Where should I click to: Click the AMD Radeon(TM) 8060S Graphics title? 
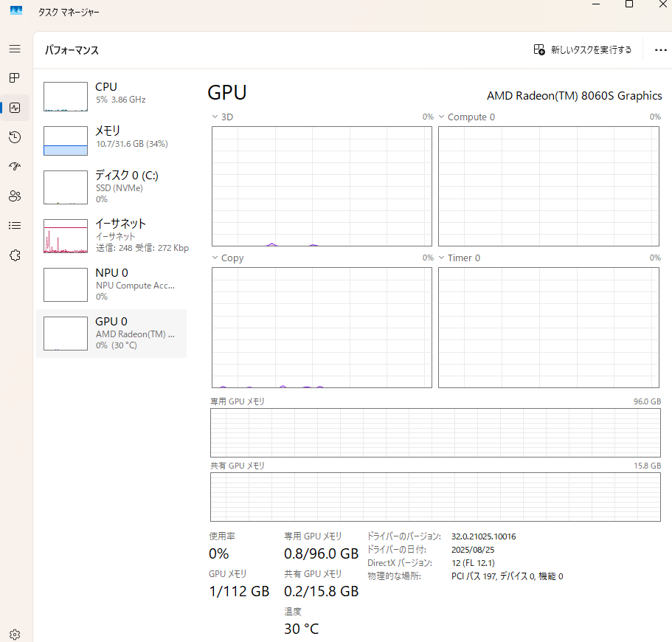tap(575, 96)
